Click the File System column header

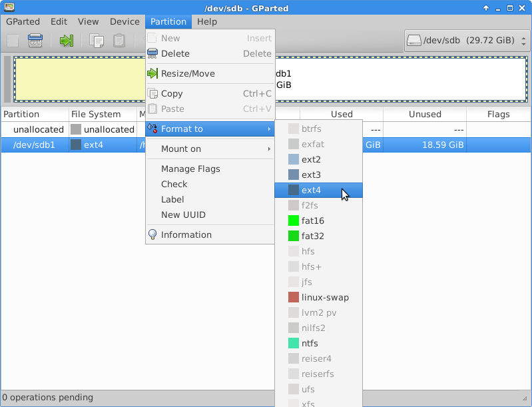click(x=103, y=115)
